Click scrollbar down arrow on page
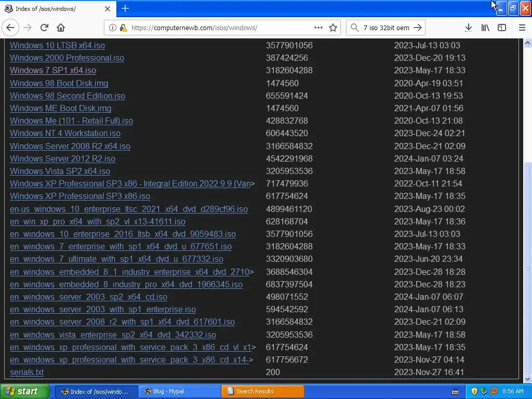 click(x=528, y=379)
